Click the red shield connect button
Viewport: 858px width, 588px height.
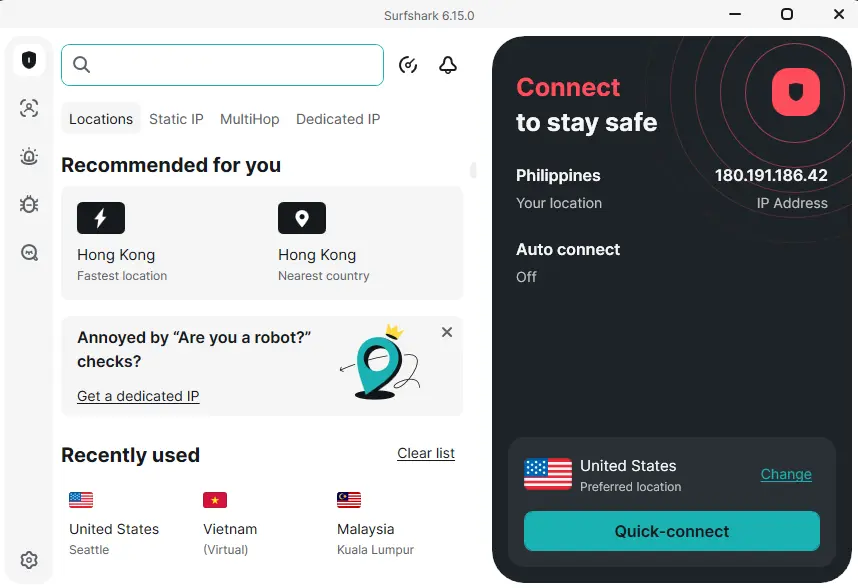point(796,92)
